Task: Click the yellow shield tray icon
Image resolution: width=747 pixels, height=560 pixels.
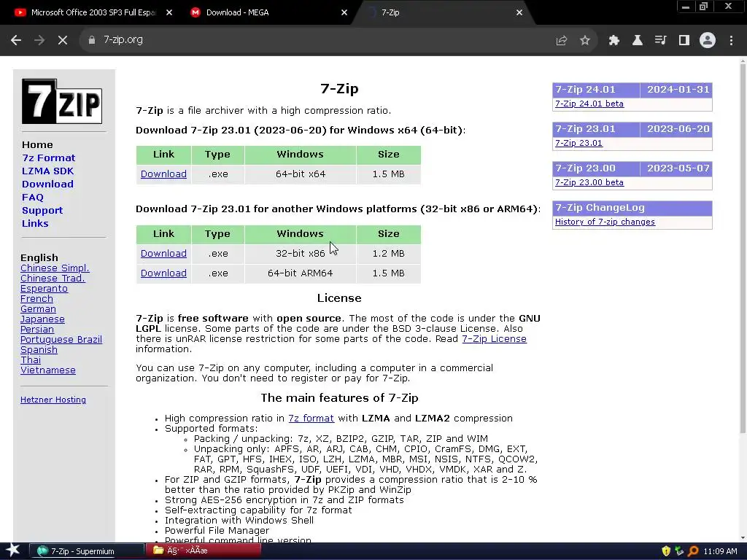Action: pos(666,551)
